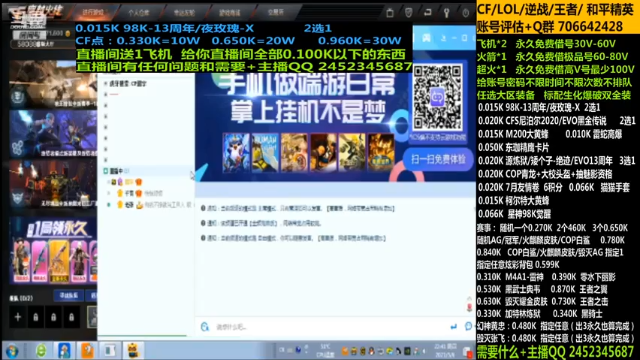This screenshot has width=640, height=360.
Task: Open the sixth game cover in the banner
Action: tap(381, 152)
